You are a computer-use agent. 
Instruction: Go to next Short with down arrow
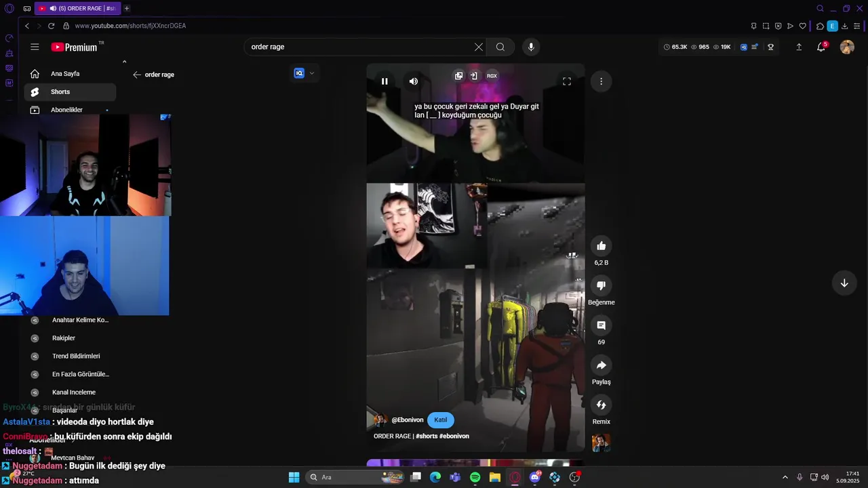pos(844,283)
